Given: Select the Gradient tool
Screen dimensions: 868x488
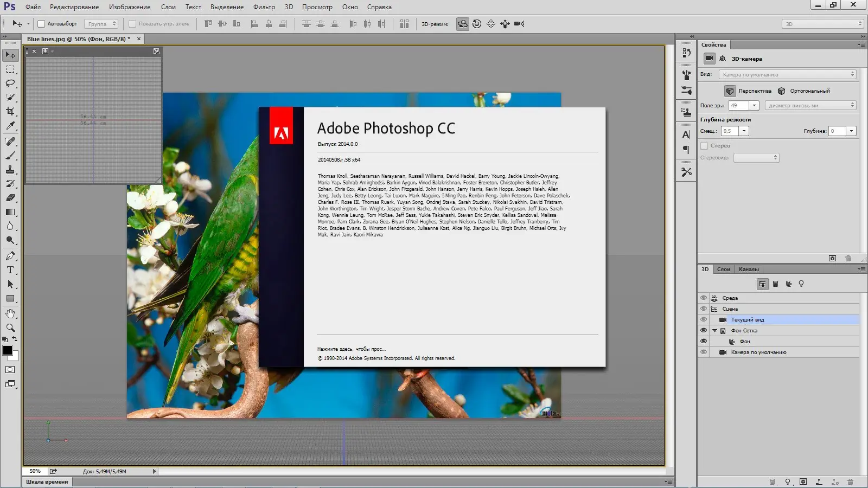Looking at the screenshot, I should [10, 212].
